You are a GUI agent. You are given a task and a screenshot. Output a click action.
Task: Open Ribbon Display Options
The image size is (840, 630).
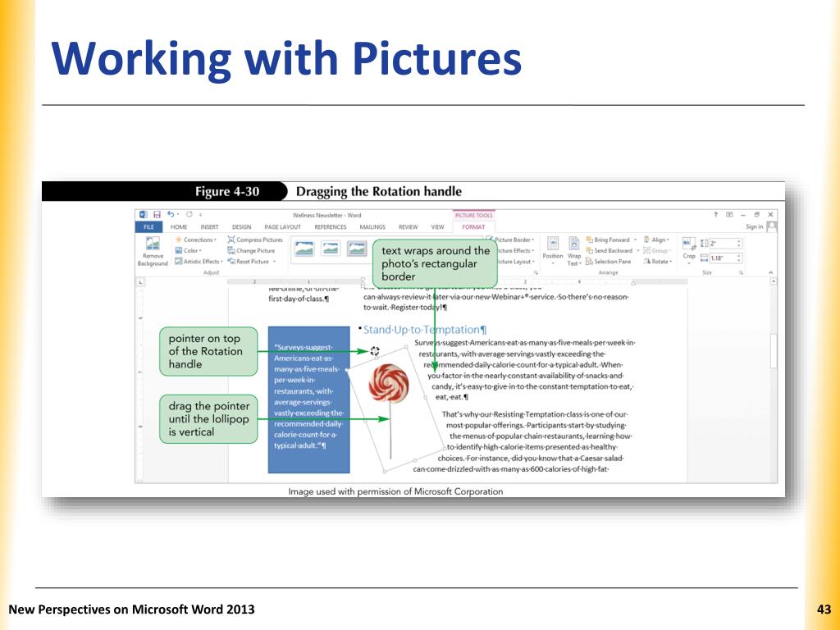click(x=729, y=214)
